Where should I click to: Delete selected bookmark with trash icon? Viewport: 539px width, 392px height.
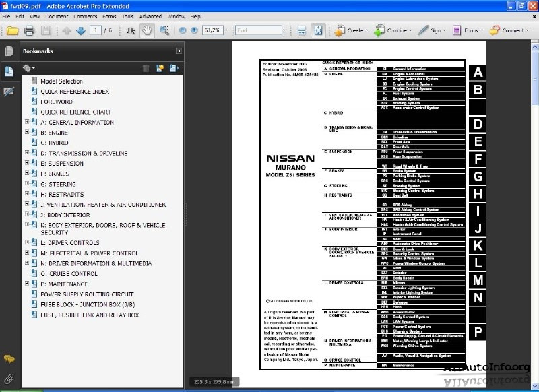(146, 69)
